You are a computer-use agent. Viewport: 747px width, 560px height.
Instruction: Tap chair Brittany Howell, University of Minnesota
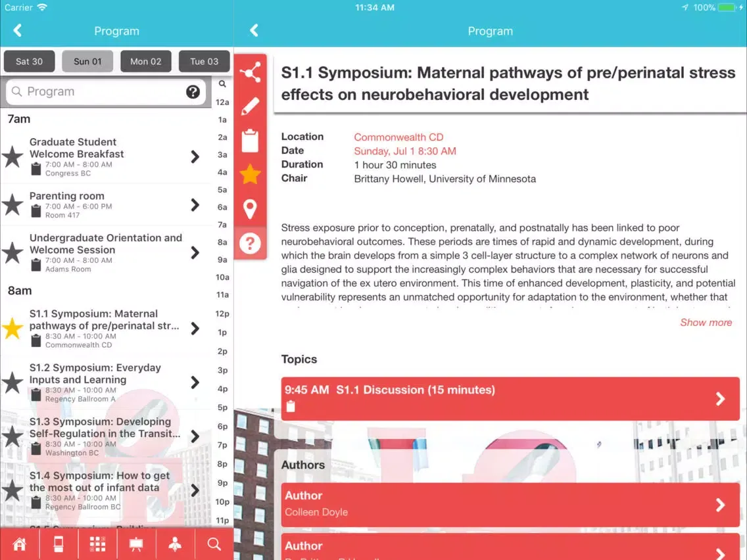[x=445, y=179]
